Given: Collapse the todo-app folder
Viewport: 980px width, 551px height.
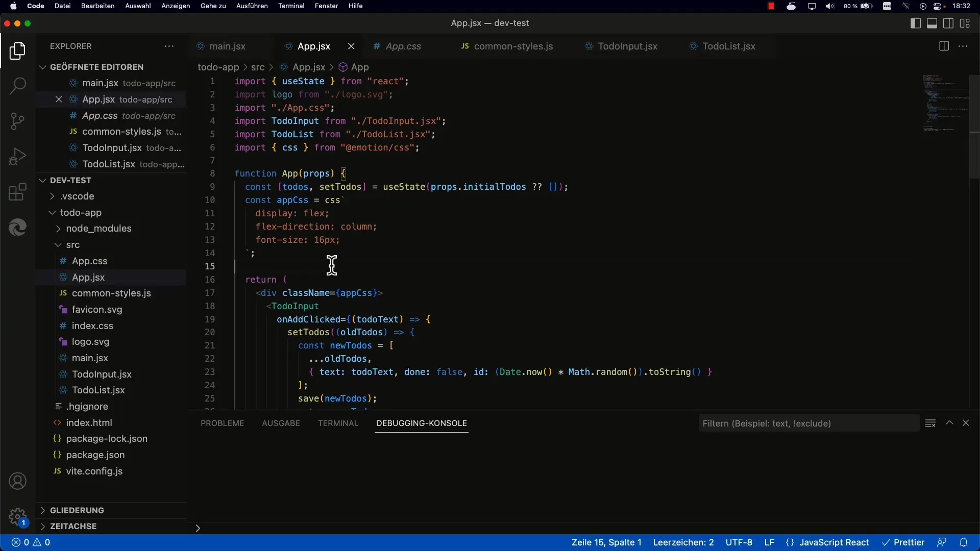Looking at the screenshot, I should [81, 212].
